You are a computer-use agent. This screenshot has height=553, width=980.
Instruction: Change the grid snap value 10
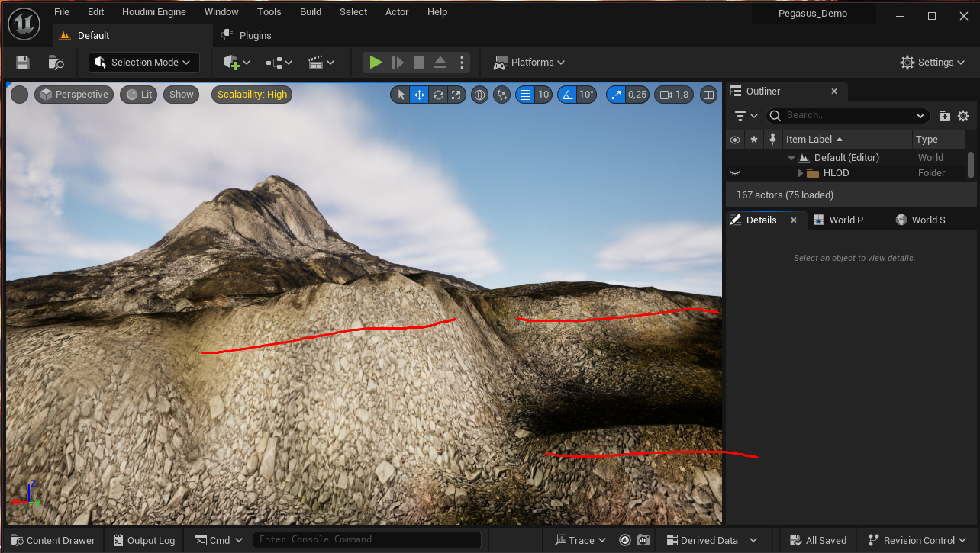(x=543, y=95)
